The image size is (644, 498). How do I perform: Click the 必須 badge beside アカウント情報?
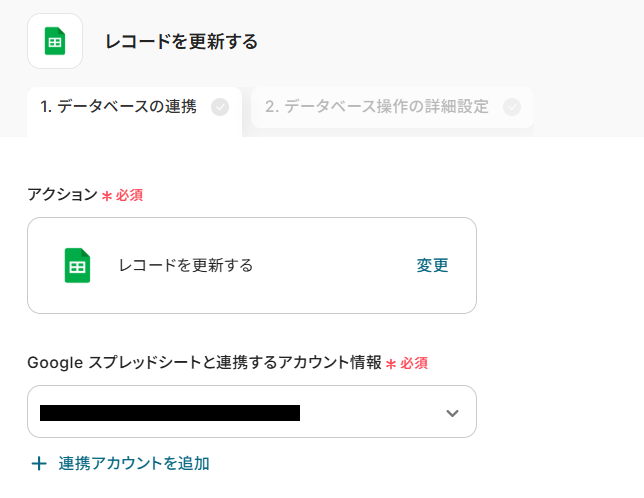point(415,364)
